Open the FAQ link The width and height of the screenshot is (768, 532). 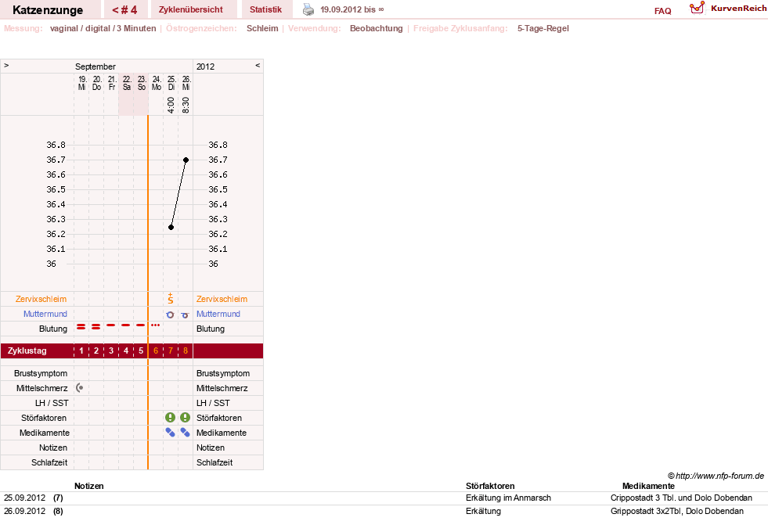(x=662, y=11)
